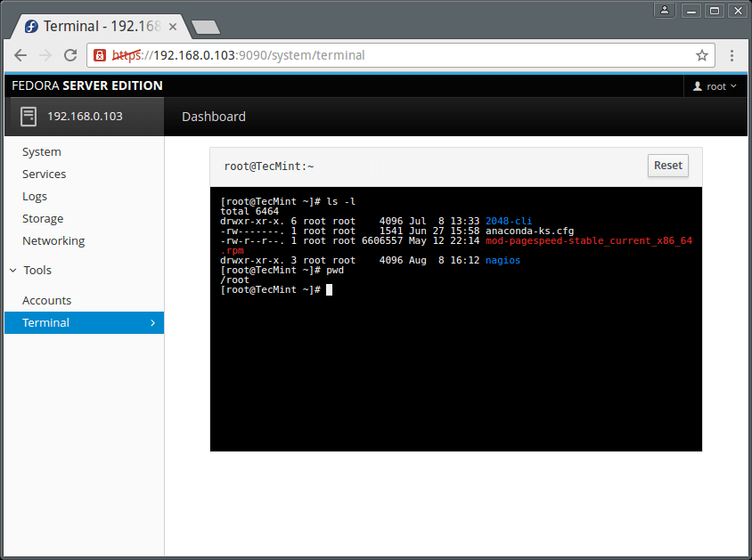Open the Chrome three-dot menu

point(732,55)
